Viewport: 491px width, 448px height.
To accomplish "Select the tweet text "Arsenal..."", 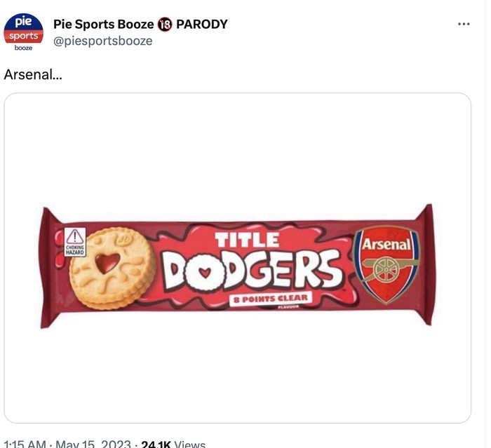I will pos(33,74).
